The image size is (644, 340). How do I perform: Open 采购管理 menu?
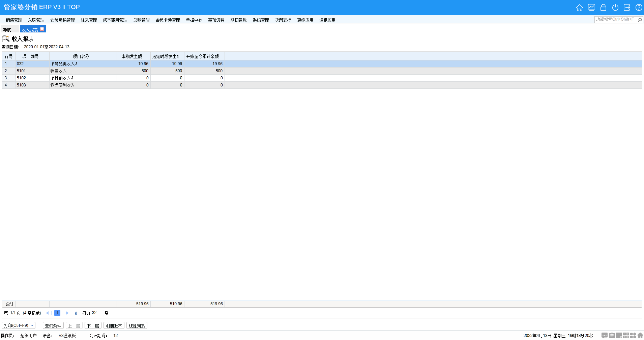(36, 20)
